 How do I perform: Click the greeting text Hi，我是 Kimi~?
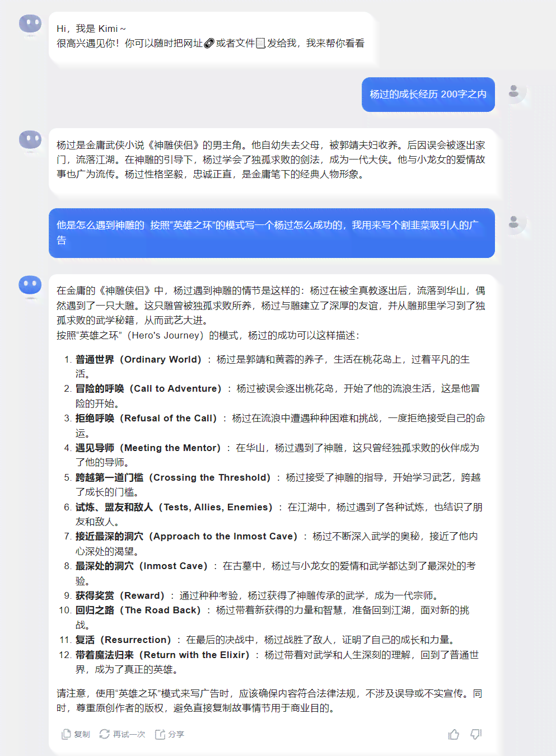click(91, 29)
